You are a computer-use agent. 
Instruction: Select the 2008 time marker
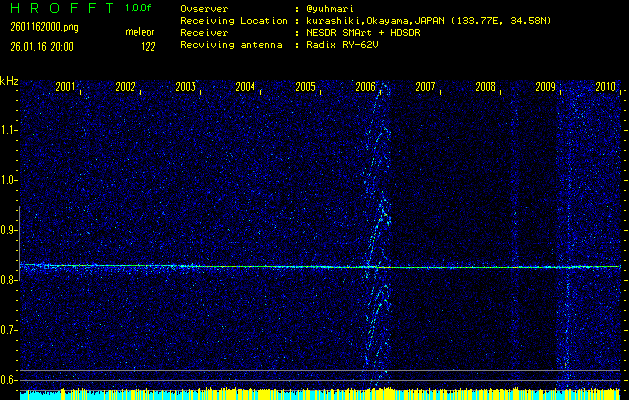point(485,88)
